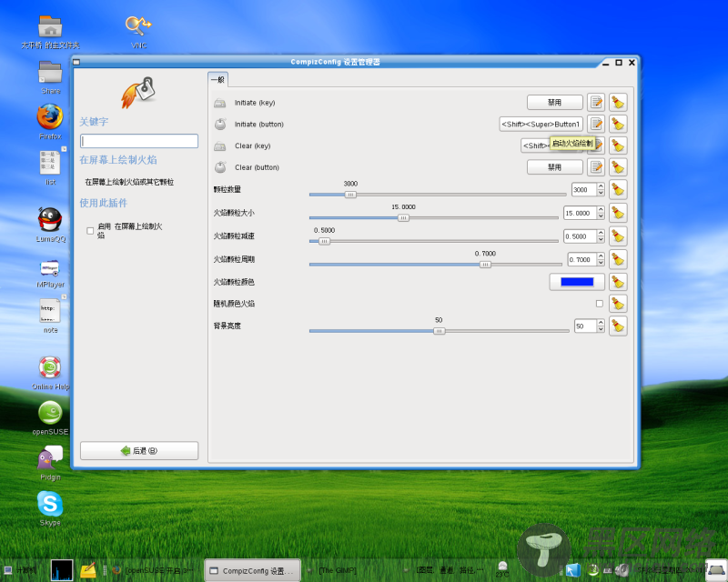728x582 pixels.
Task: Open the blue 火焰颗粒颜色 color swatch
Action: pos(577,282)
